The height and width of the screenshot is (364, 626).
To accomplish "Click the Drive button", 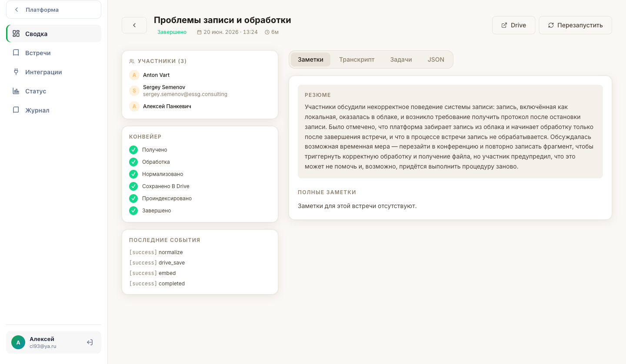I will tap(513, 25).
